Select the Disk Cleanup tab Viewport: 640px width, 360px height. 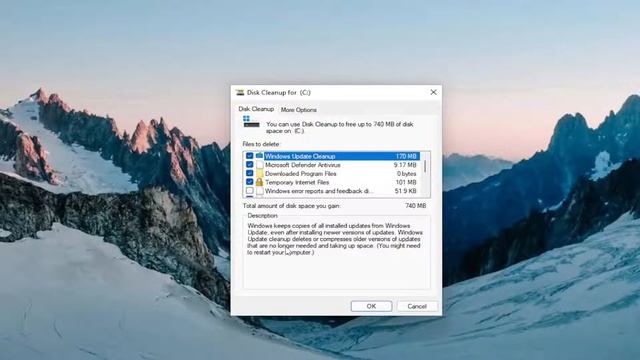[256, 109]
